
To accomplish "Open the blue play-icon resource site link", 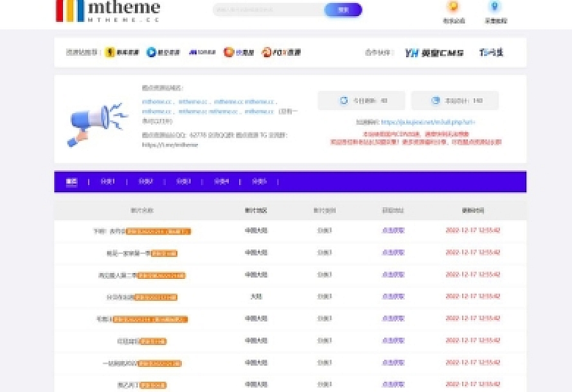I will (x=163, y=53).
